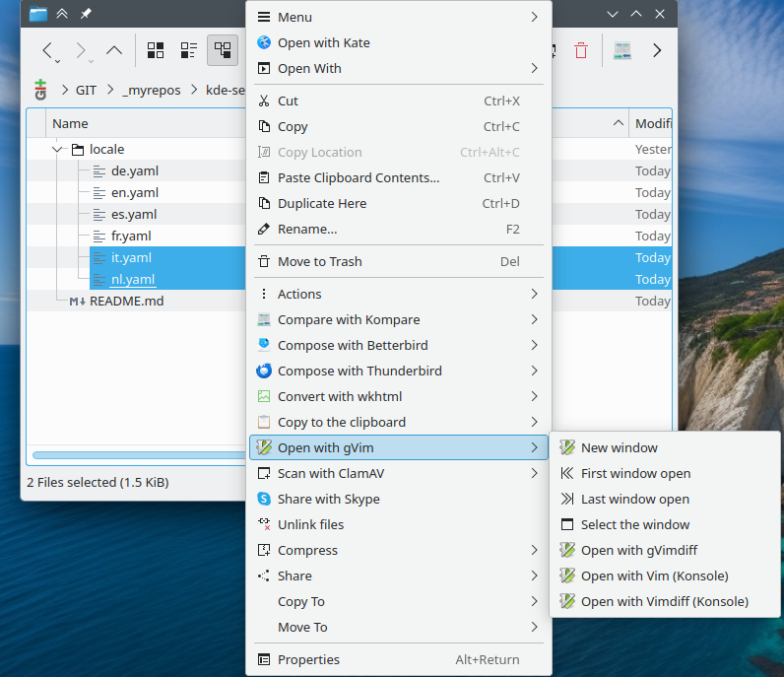Open the _myrepos breadcrumb folder
This screenshot has width=784, height=677.
pyautogui.click(x=152, y=90)
